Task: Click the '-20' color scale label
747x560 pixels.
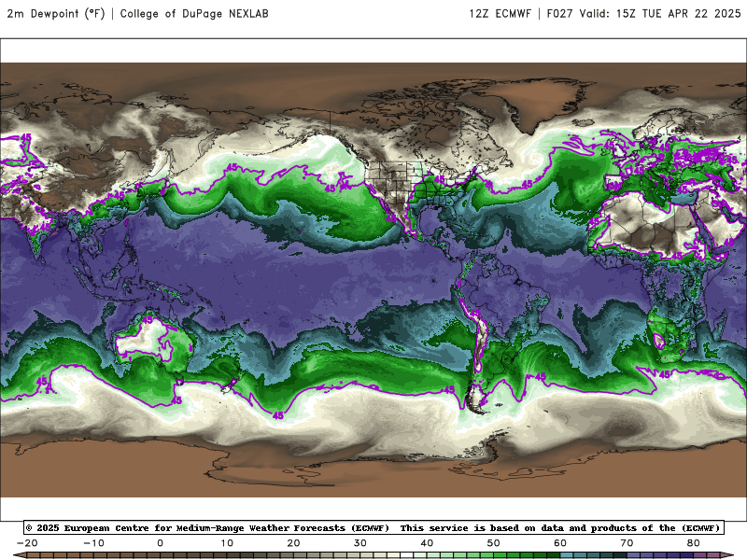Action: click(x=27, y=543)
